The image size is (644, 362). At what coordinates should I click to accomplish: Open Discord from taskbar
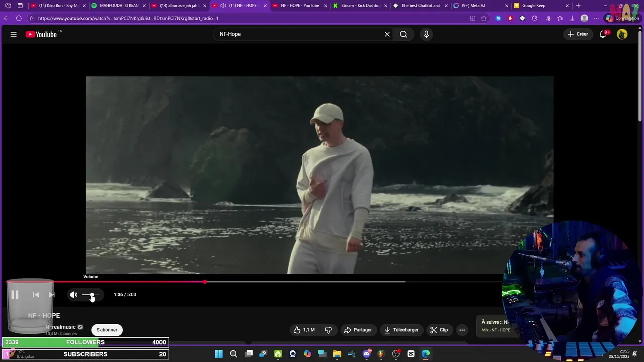tap(367, 354)
